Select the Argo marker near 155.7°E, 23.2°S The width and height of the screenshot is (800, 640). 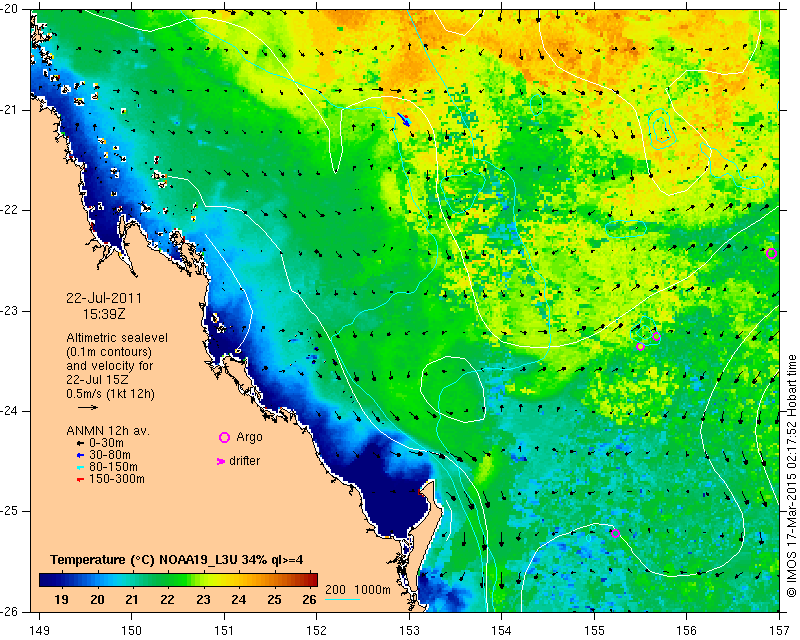pos(656,336)
